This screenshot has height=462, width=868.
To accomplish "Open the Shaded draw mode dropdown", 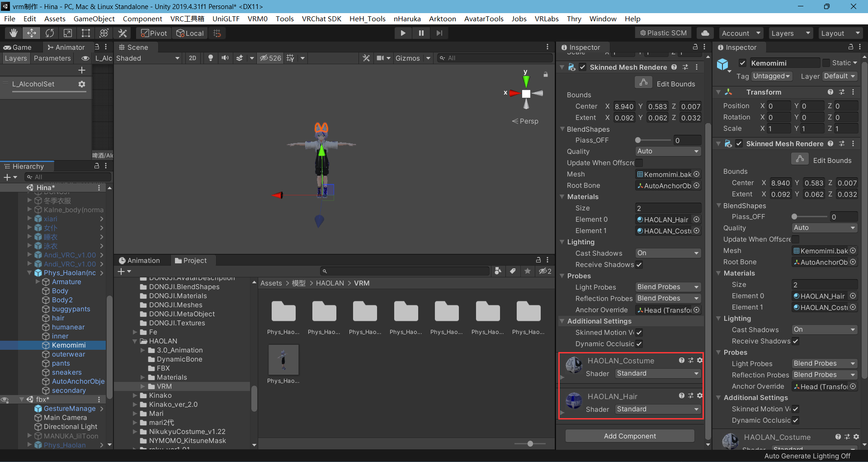I will pos(148,58).
